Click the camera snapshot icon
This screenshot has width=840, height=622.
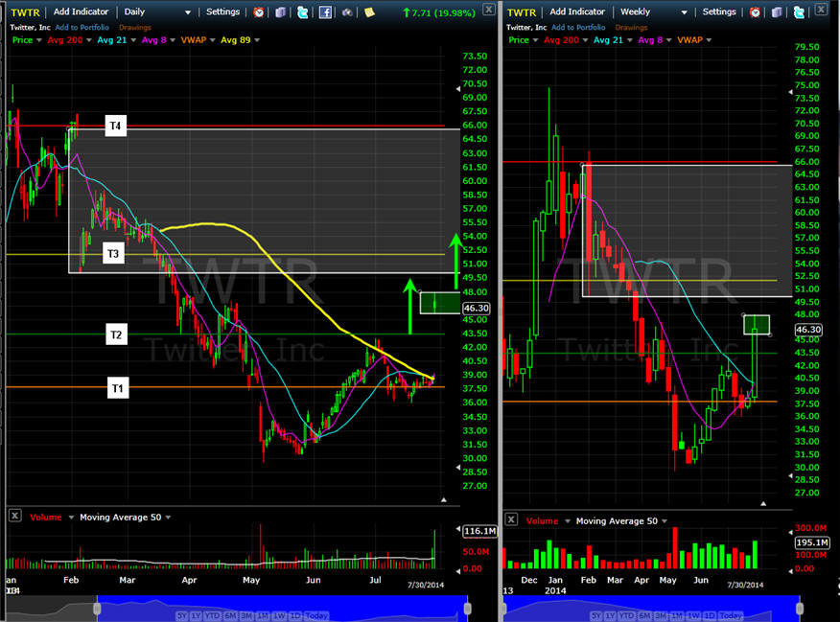click(347, 12)
